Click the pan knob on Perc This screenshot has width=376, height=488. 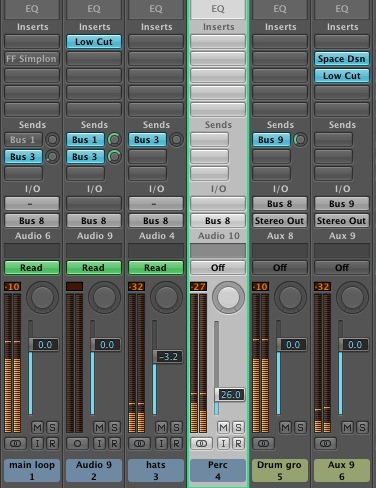click(229, 297)
